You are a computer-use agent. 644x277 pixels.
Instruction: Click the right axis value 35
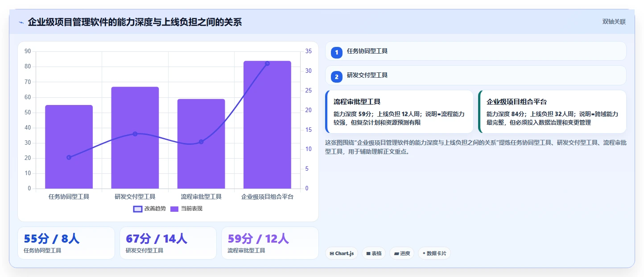[x=309, y=51]
